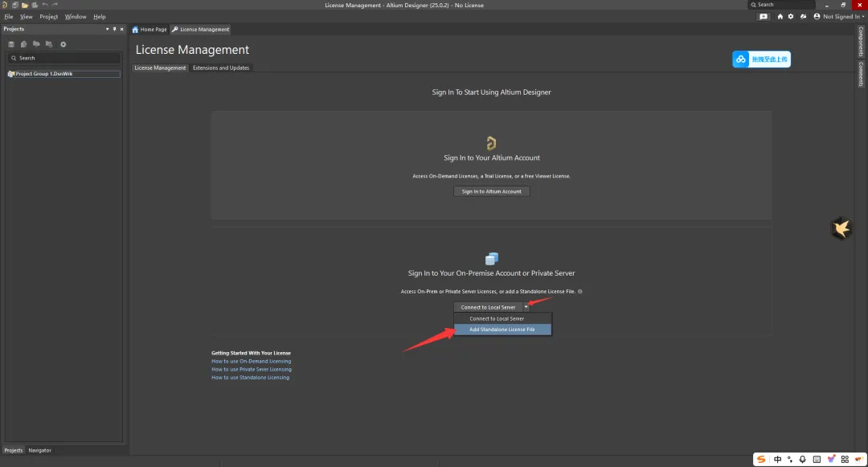Open the Window menu
The height and width of the screenshot is (467, 868).
click(76, 17)
